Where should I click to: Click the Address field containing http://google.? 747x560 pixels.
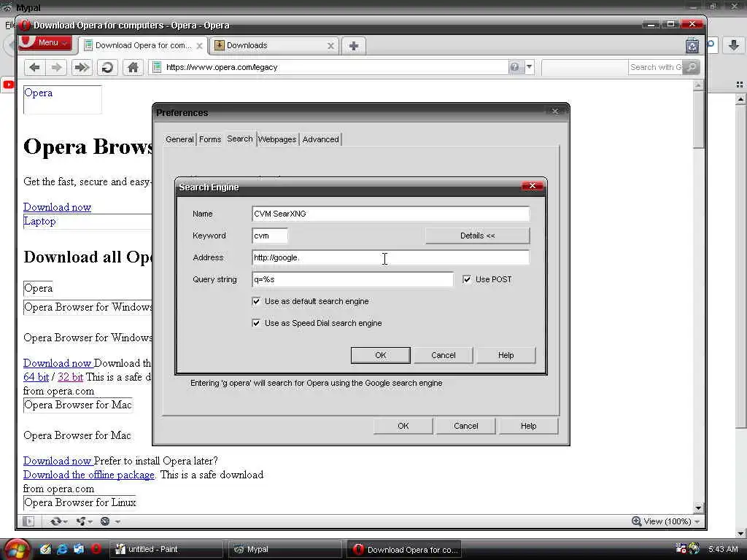(390, 257)
